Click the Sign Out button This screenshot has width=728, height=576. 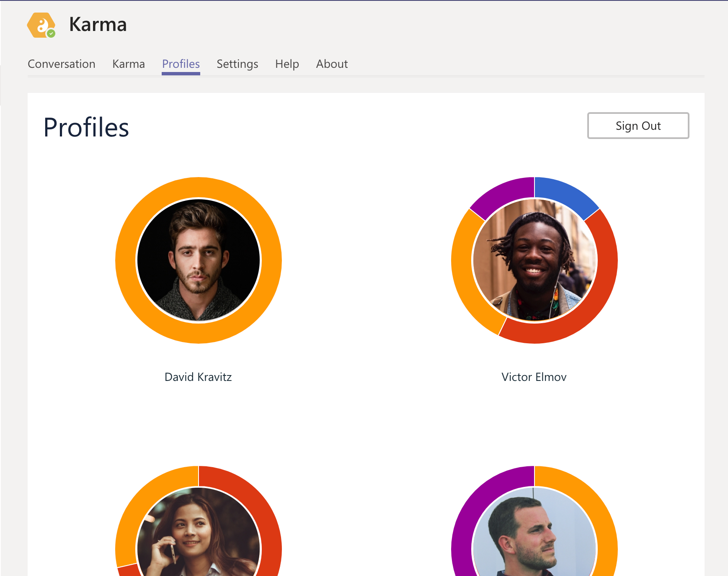638,126
